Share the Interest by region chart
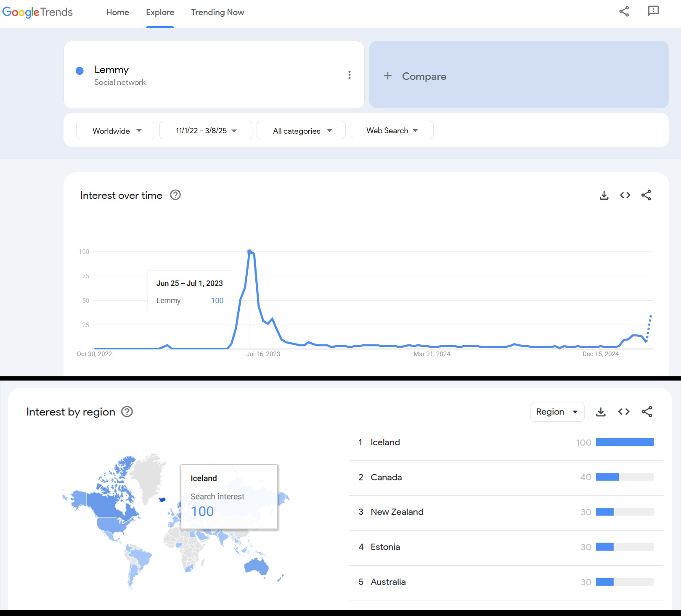Screen dimensions: 681x616 [647, 412]
